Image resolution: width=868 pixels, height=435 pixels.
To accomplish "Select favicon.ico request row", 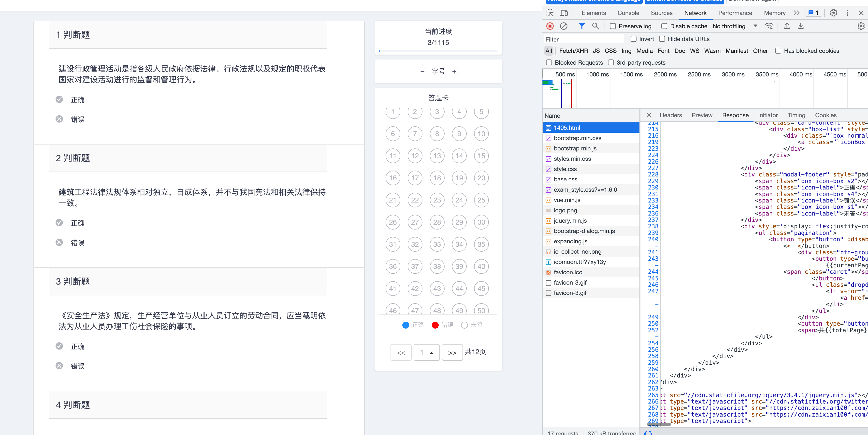I will 591,272.
